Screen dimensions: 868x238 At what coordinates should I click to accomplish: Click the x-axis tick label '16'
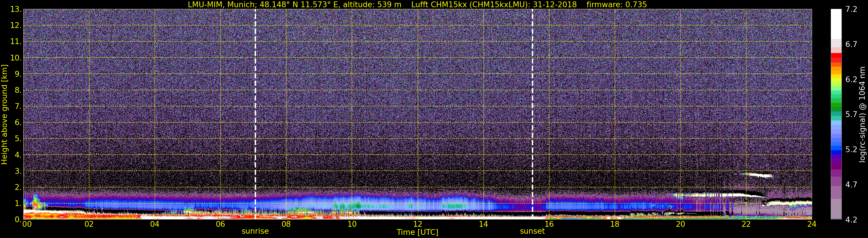click(549, 224)
